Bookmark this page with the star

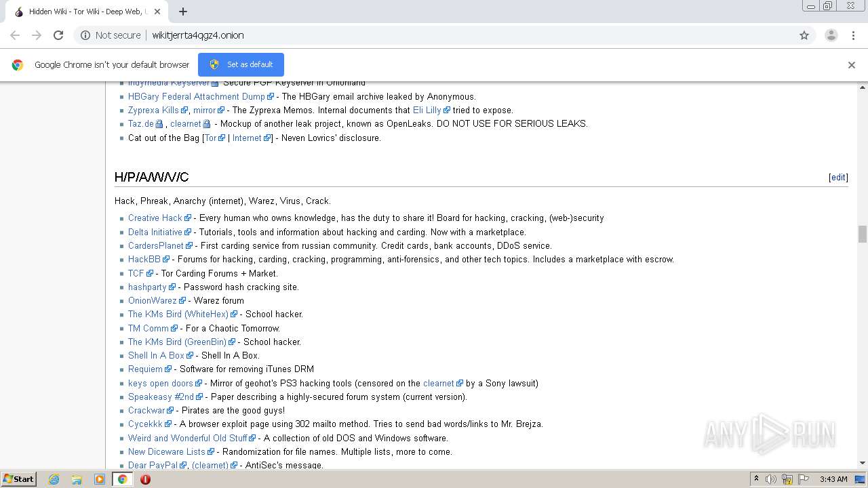[x=804, y=35]
